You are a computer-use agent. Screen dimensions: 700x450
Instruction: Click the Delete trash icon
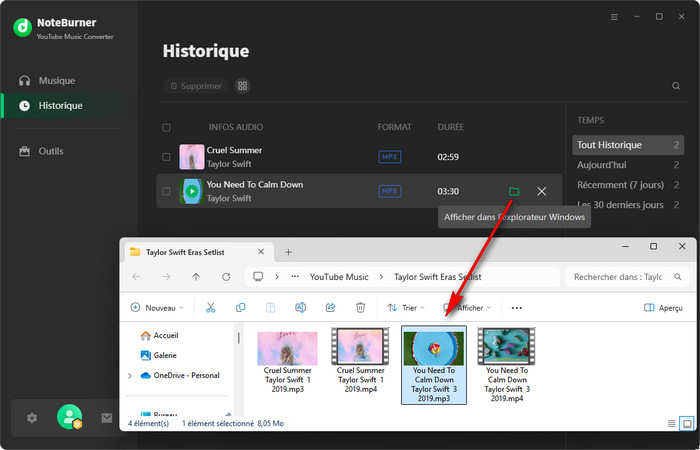tap(360, 308)
